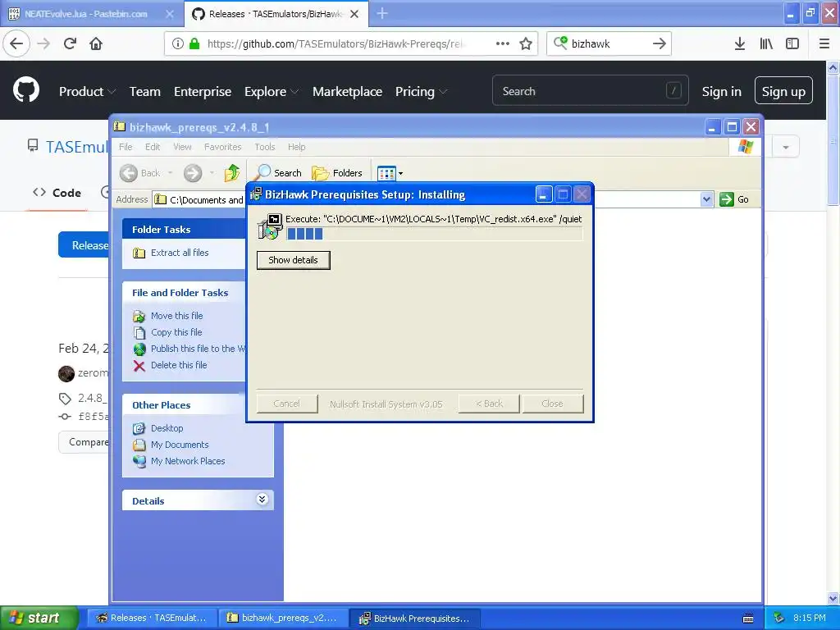
Task: Open Explorer address bar dropdown arrow
Action: pos(706,199)
